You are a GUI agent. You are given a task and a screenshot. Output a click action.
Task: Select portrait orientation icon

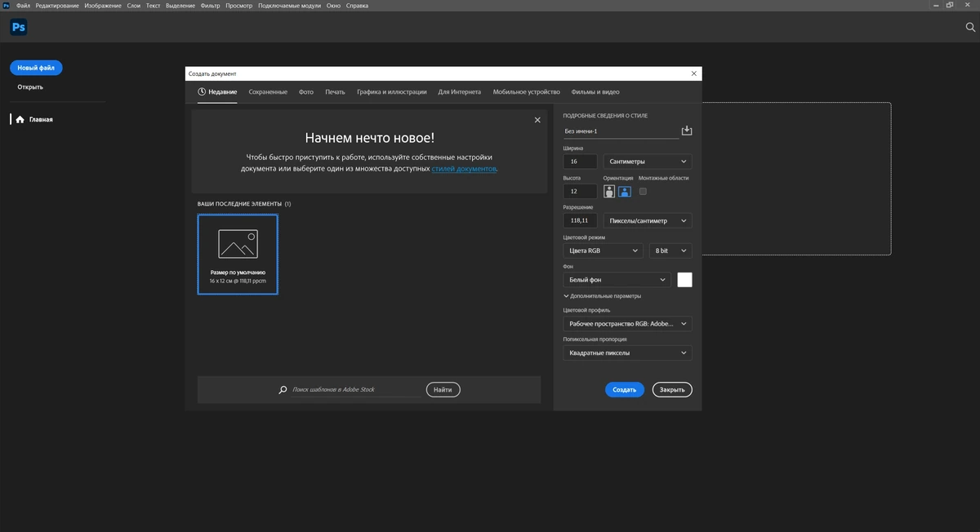click(609, 192)
